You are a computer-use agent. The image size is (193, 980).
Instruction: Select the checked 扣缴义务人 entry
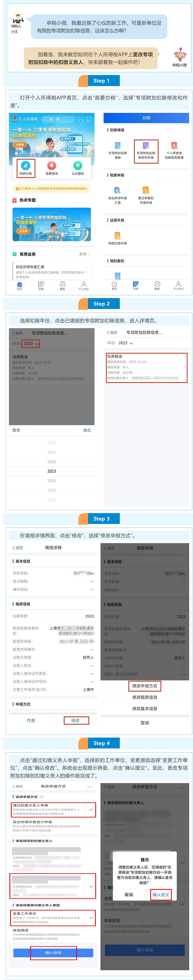(53, 886)
